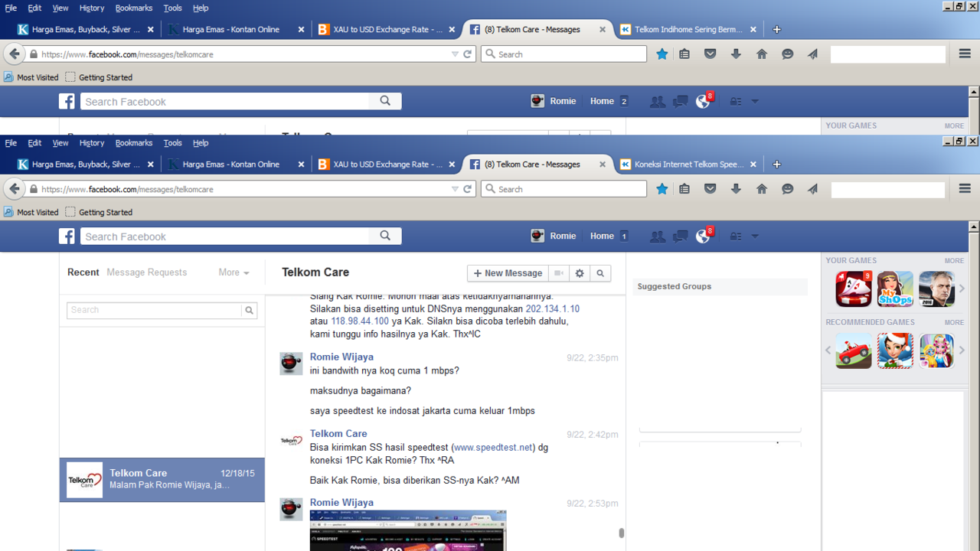Image resolution: width=980 pixels, height=551 pixels.
Task: Click the Home icon in the back window toolbar
Action: click(x=762, y=54)
